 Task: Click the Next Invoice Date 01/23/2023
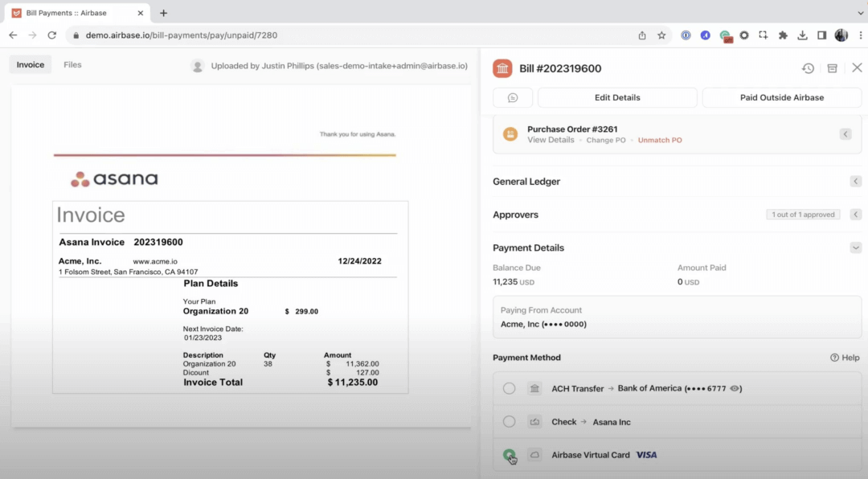(x=203, y=338)
